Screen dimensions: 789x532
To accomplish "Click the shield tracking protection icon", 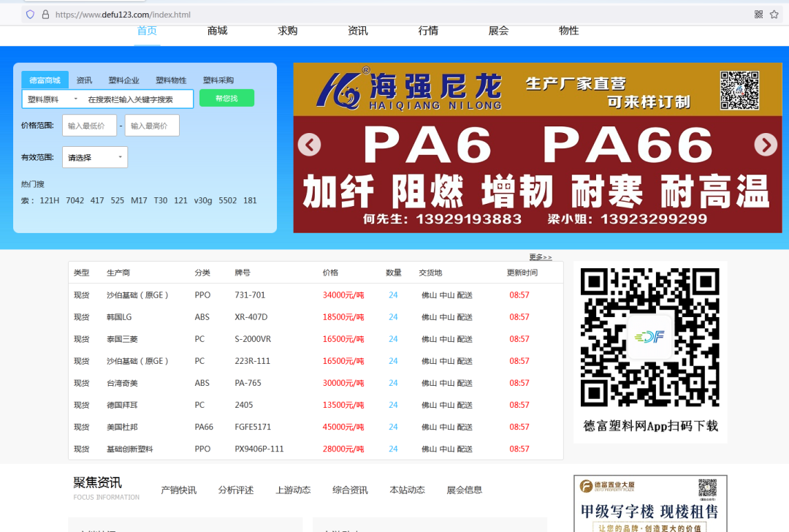I will [30, 15].
